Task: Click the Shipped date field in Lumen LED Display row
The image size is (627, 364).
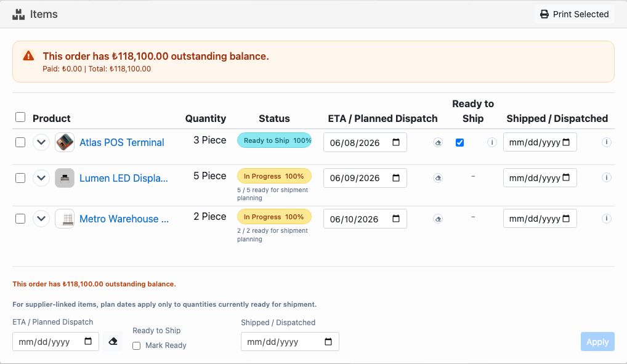Action: 540,177
